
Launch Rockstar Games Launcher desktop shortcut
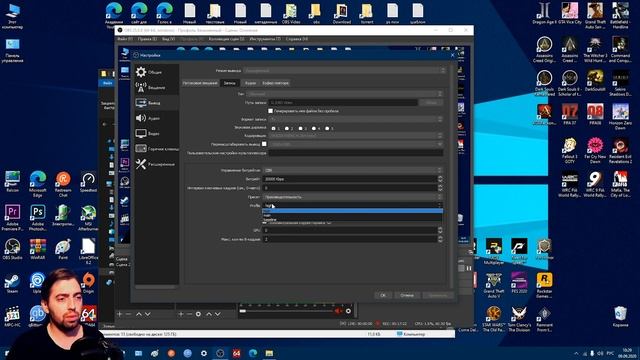click(x=544, y=285)
